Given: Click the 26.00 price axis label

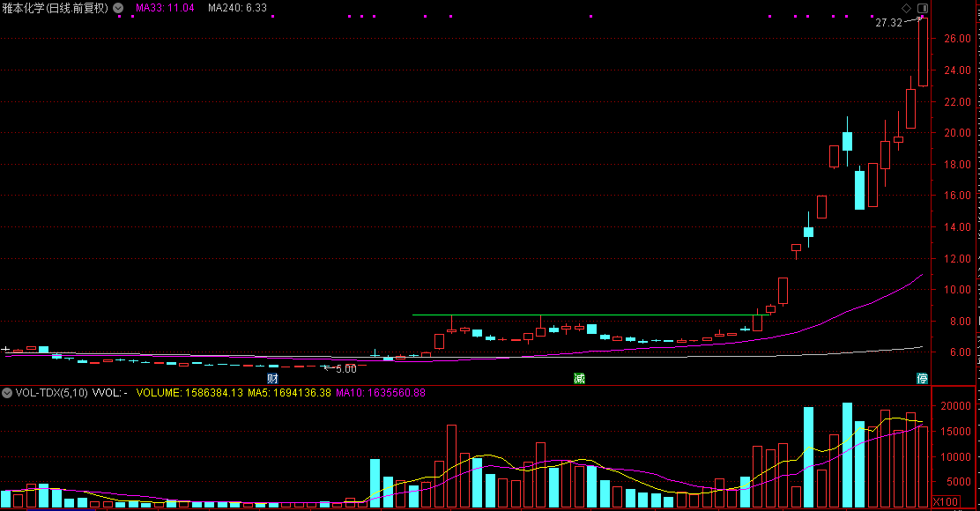Looking at the screenshot, I should pos(957,39).
